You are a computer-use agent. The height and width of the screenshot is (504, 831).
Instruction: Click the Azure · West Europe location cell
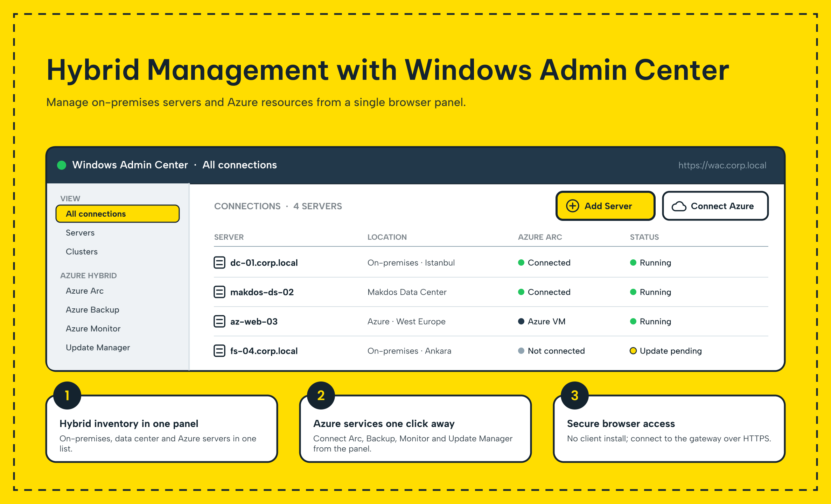406,321
